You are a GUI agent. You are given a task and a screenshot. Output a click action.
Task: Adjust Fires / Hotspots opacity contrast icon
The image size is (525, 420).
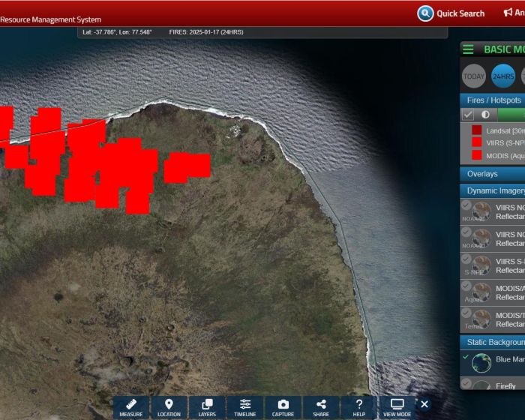pyautogui.click(x=485, y=115)
